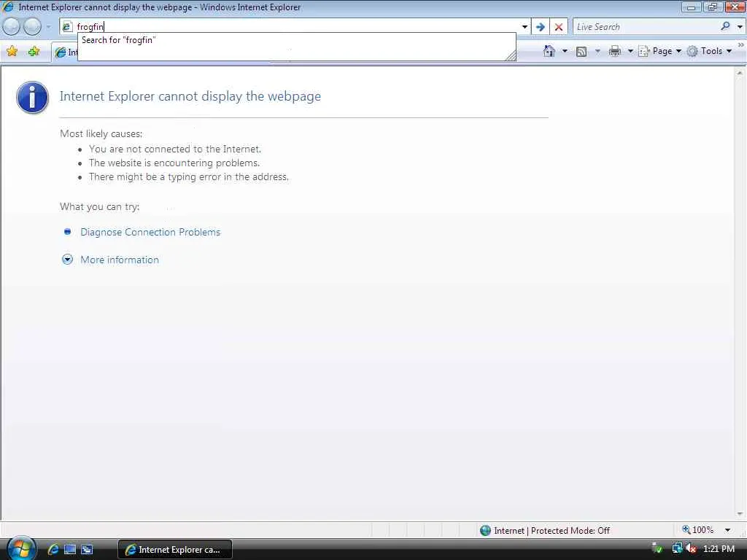The height and width of the screenshot is (560, 747).
Task: Click the red Stop button
Action: [558, 27]
